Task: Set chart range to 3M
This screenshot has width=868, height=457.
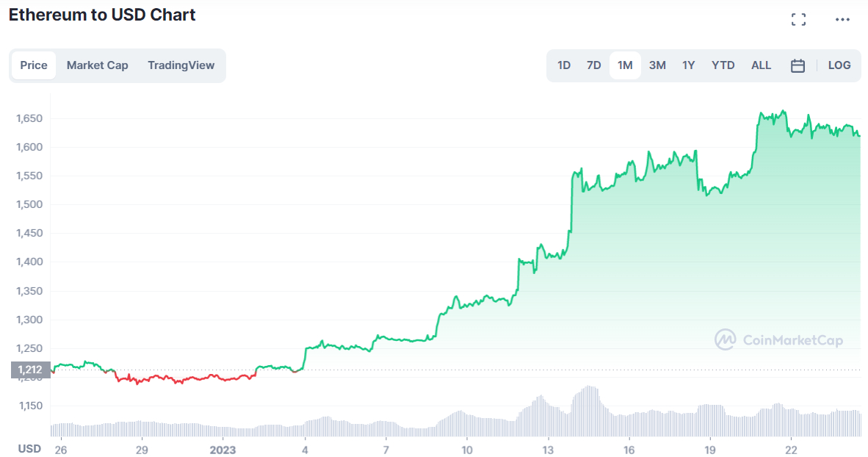Action: pyautogui.click(x=657, y=65)
